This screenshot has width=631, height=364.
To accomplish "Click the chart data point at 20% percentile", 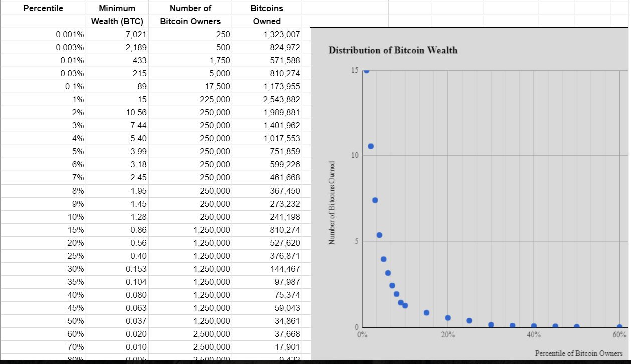I will pos(448,318).
